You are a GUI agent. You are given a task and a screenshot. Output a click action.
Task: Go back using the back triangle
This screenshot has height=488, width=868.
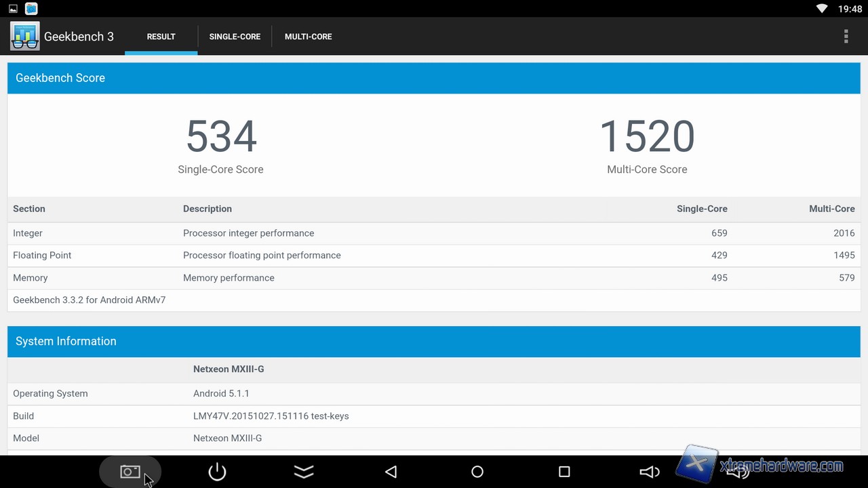391,472
